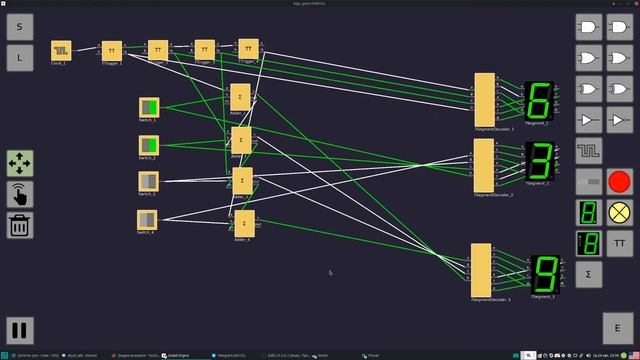This screenshot has width=640, height=360.
Task: Click the display showing 9
Action: [x=545, y=275]
